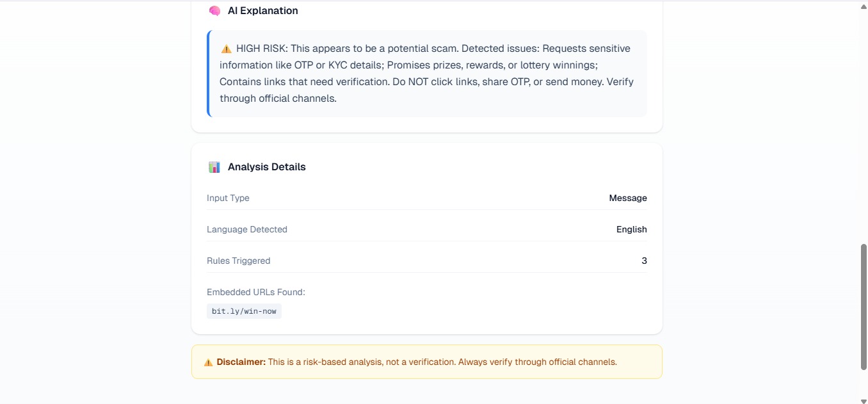Click the AI Explanation heading
The height and width of the screenshot is (404, 868).
tap(262, 11)
